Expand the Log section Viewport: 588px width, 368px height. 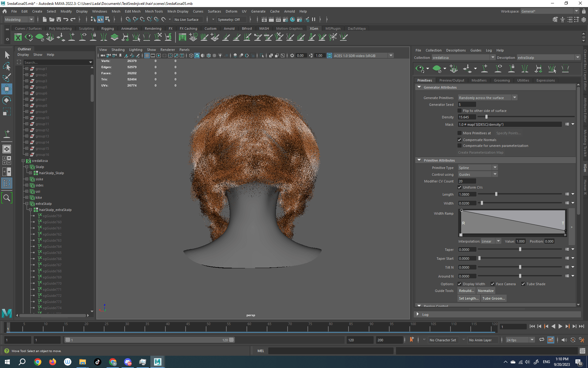[418, 314]
